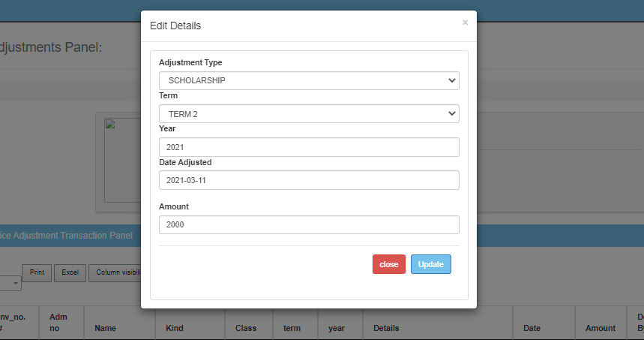This screenshot has width=644, height=340.
Task: Click the Print button
Action: click(x=37, y=273)
